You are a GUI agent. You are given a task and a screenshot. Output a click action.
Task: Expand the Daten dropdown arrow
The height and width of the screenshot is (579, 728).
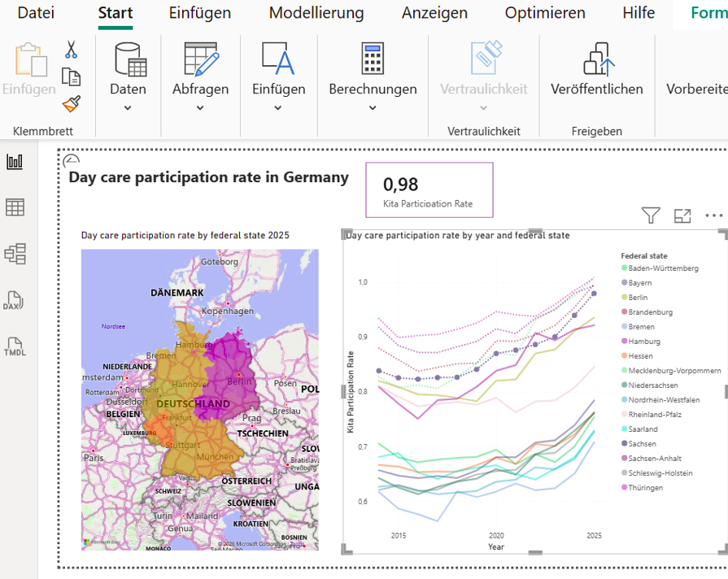click(x=128, y=107)
